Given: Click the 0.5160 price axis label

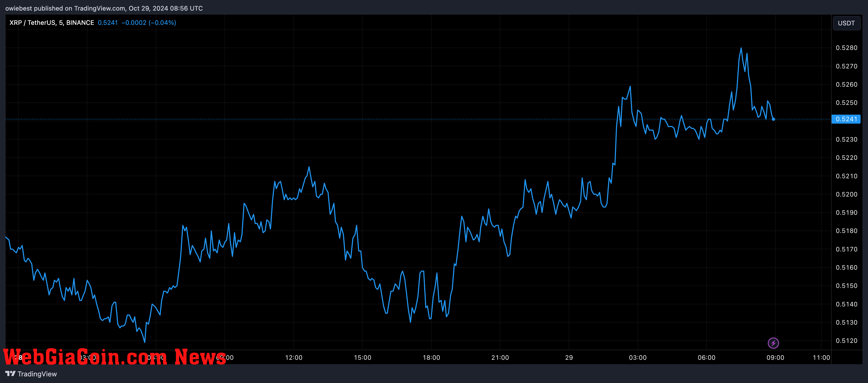Looking at the screenshot, I should 846,268.
